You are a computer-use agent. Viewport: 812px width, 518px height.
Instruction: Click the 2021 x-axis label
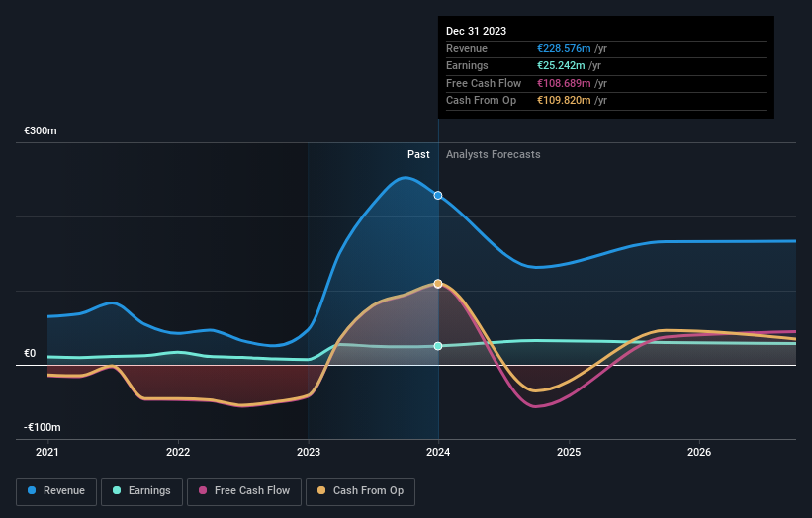47,453
